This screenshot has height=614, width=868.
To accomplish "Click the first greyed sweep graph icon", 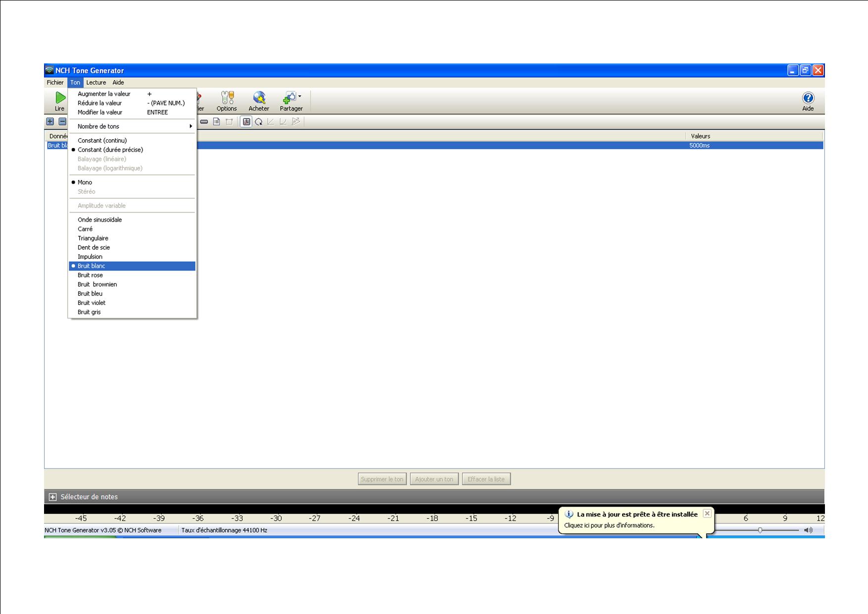I will 271,122.
